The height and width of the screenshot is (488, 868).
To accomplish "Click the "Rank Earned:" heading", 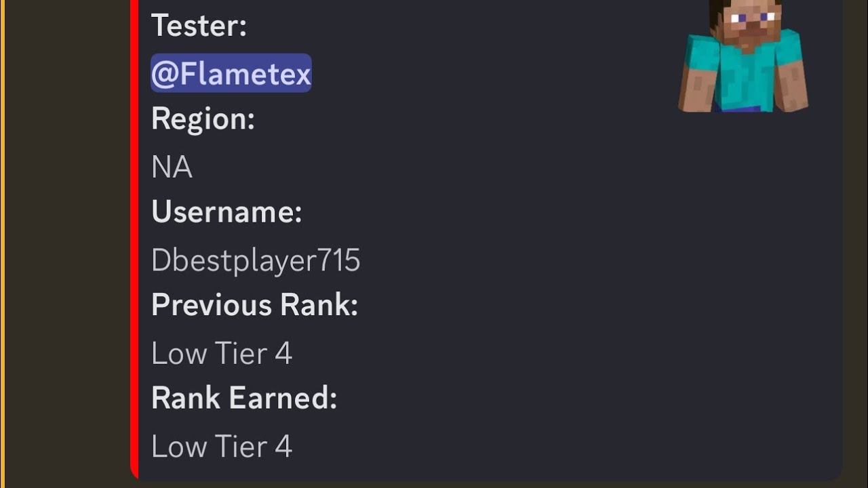I will coord(244,398).
